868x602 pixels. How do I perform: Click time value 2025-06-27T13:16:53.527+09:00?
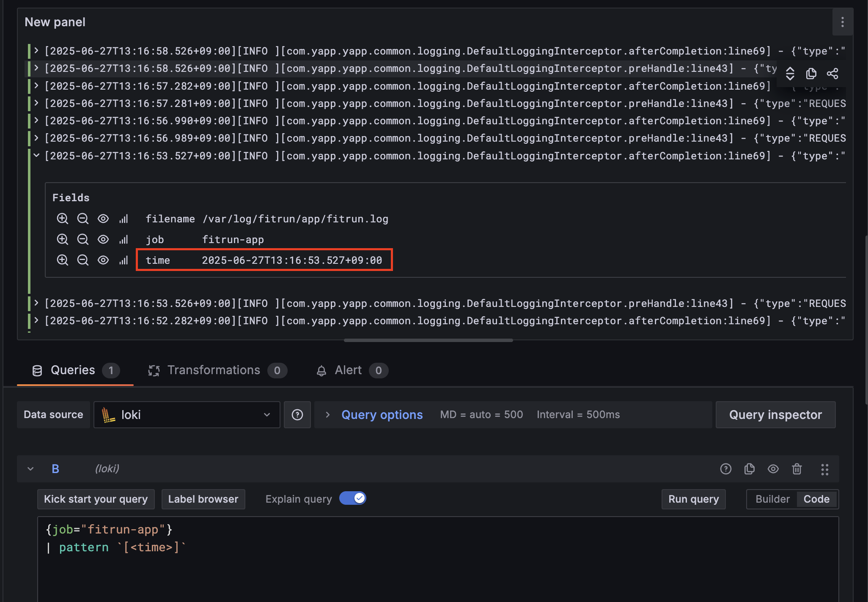click(292, 260)
